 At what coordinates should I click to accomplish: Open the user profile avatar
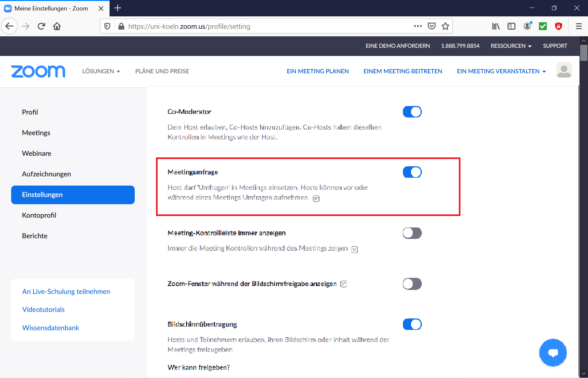pyautogui.click(x=564, y=70)
